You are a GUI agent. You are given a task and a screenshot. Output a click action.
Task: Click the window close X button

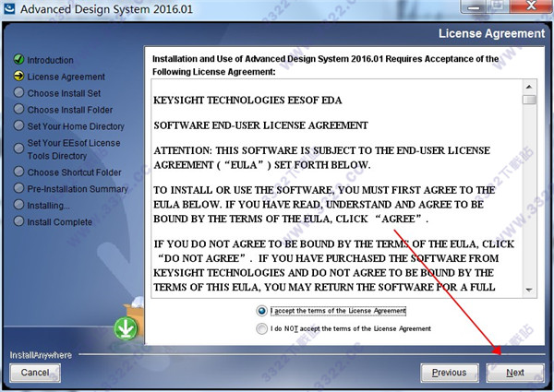coord(532,6)
